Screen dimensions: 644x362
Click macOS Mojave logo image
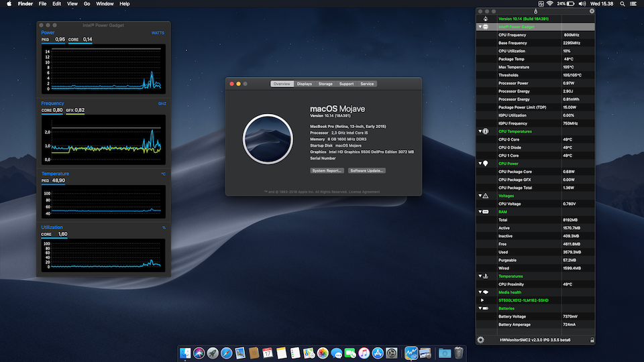tap(268, 139)
